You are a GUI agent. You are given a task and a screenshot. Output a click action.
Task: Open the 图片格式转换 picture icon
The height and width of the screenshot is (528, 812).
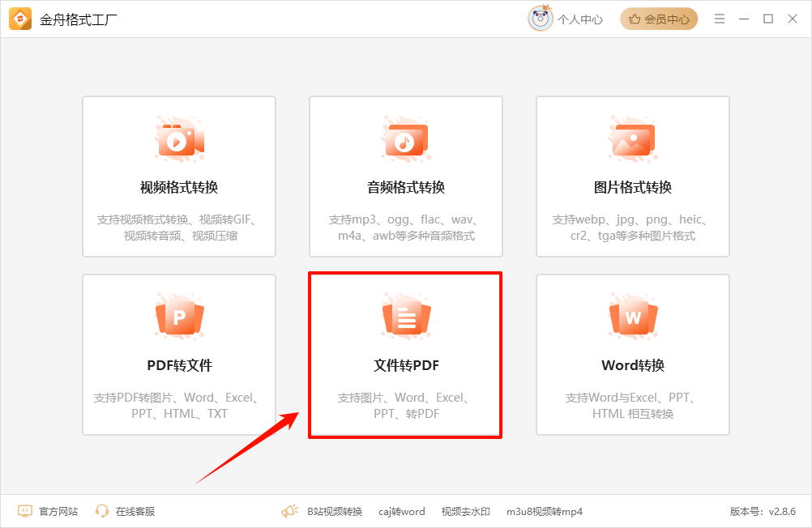(x=632, y=138)
